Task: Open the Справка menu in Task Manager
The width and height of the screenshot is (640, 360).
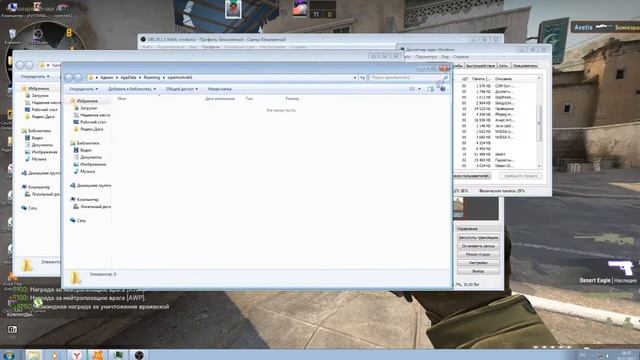Action: pos(460,57)
